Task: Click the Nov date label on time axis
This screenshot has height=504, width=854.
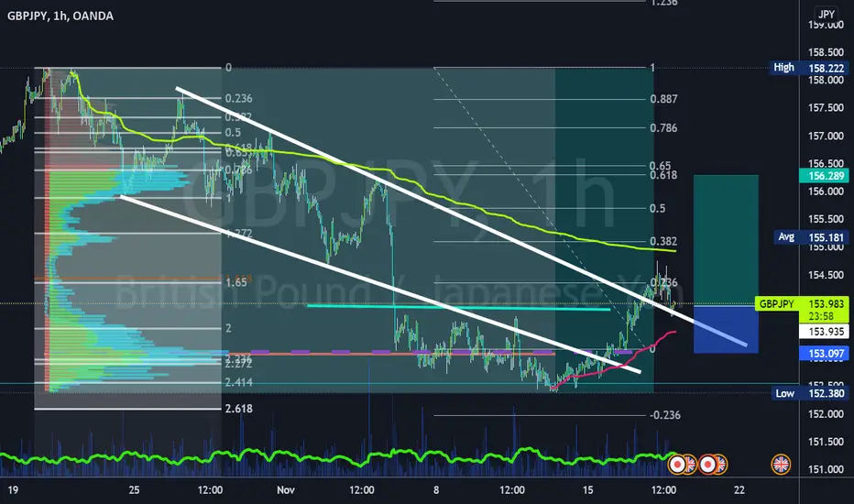Action: point(285,490)
